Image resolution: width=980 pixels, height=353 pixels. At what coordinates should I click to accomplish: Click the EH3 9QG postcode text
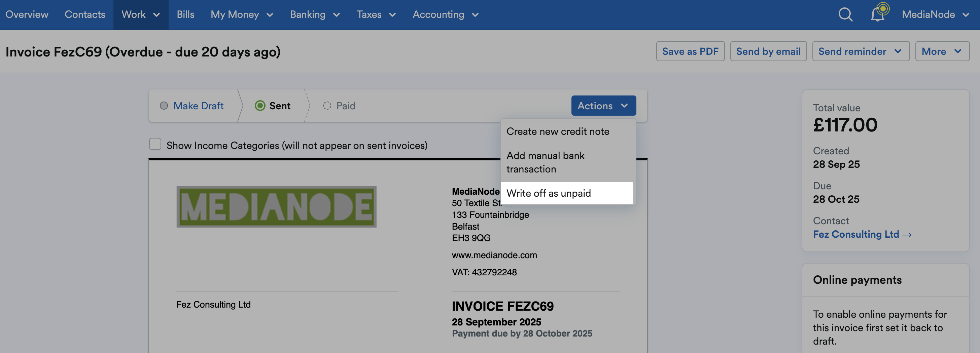(x=471, y=238)
